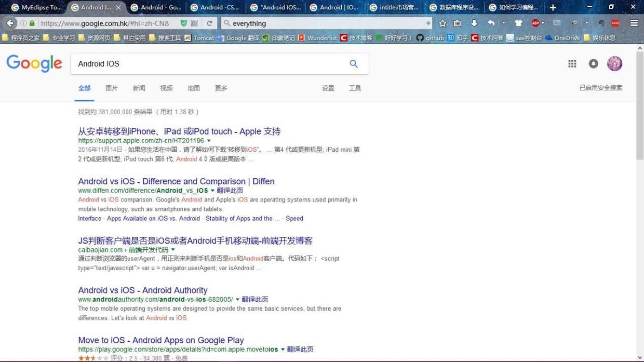Click the 已启用安全搜索 link
Screen dimensions: 644x362
(600, 88)
